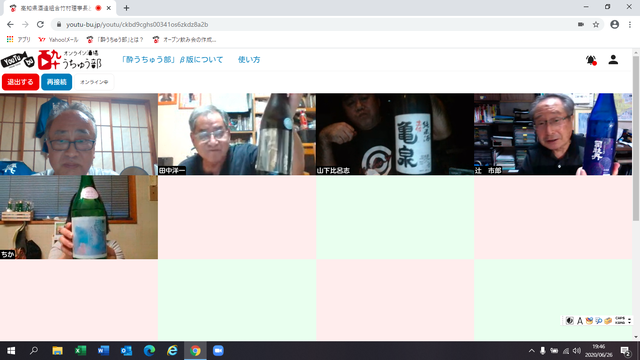The height and width of the screenshot is (360, 640).
Task: Click the YouTu-bu fish logo
Action: (18, 60)
